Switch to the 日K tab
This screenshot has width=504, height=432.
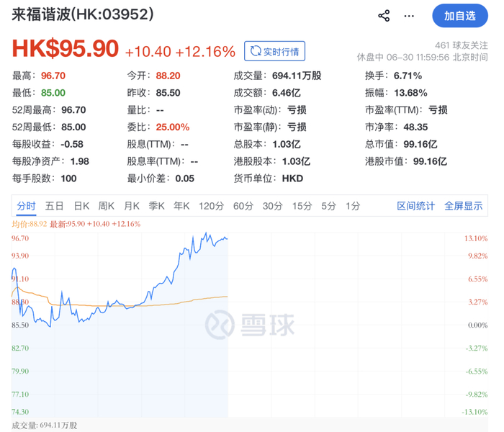click(81, 206)
